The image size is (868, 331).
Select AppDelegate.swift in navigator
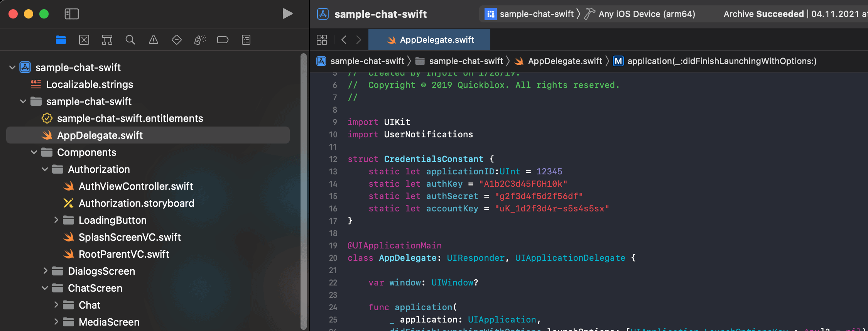tap(148, 135)
